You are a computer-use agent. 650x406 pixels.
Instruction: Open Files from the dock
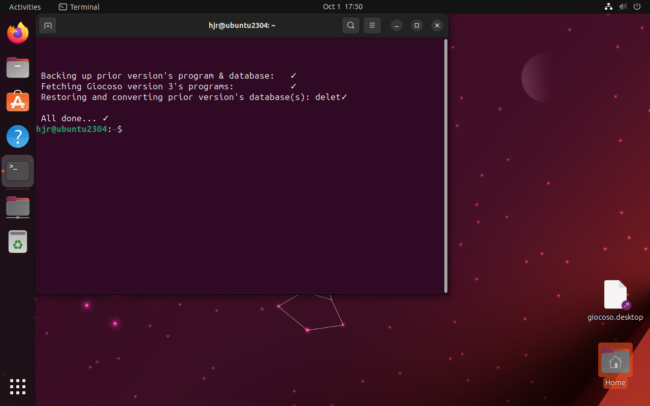[17, 68]
